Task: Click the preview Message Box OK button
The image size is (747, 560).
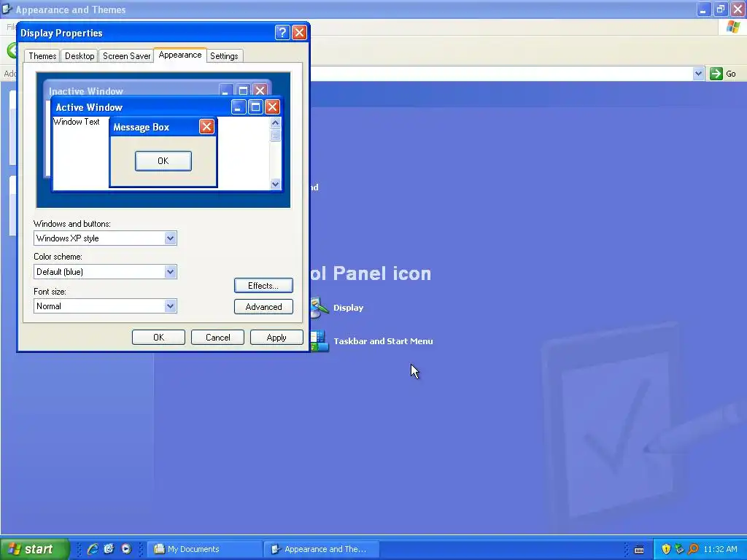Action: pos(163,161)
